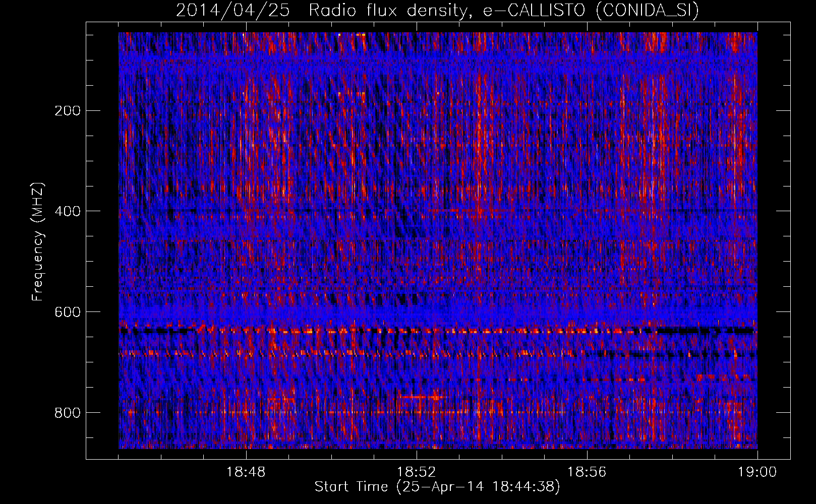Click the 18:56 time tick label
Screen dimensions: 816x504
pyautogui.click(x=587, y=472)
